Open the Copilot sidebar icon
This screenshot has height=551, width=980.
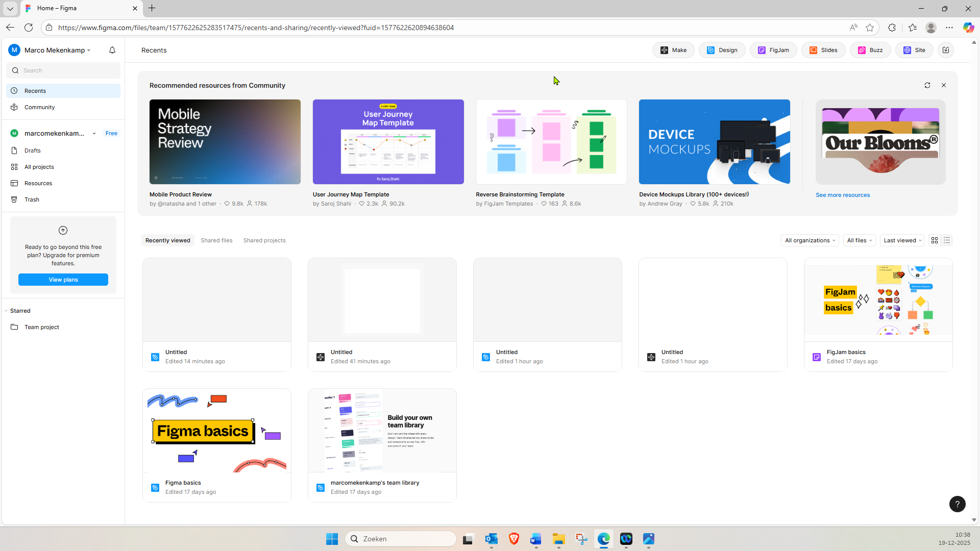pyautogui.click(x=968, y=28)
